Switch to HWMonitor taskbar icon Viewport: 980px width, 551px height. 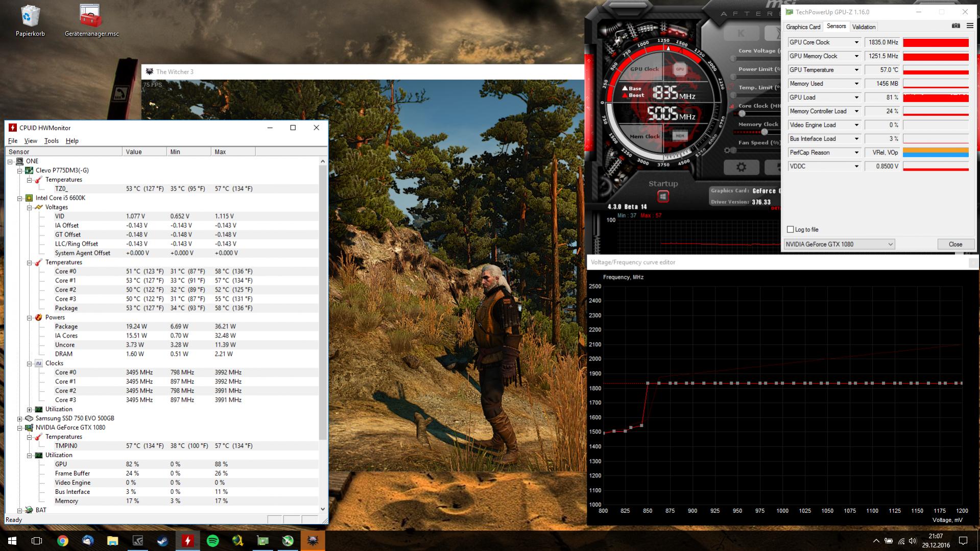(x=188, y=541)
